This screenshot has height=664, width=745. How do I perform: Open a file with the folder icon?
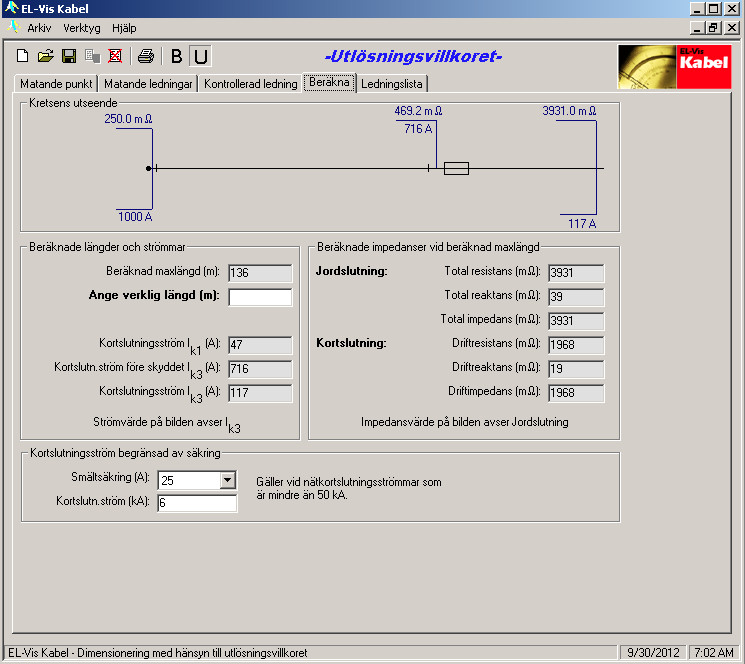pyautogui.click(x=46, y=56)
